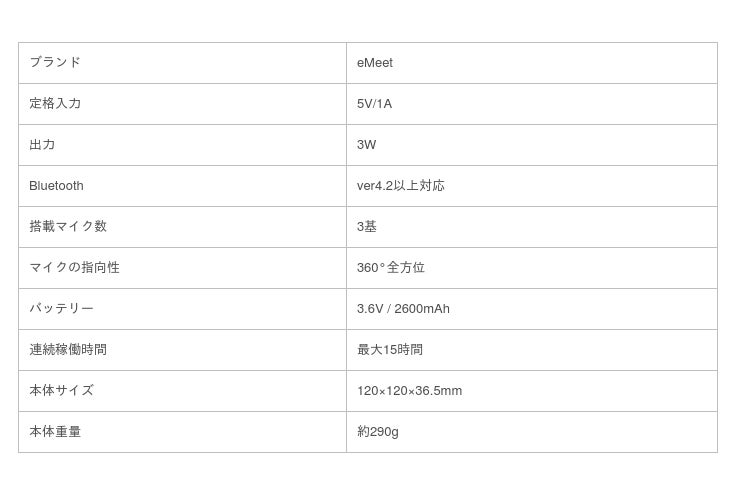Click the 3.6V / 2600mAh value
The width and height of the screenshot is (740, 493).
click(x=403, y=309)
